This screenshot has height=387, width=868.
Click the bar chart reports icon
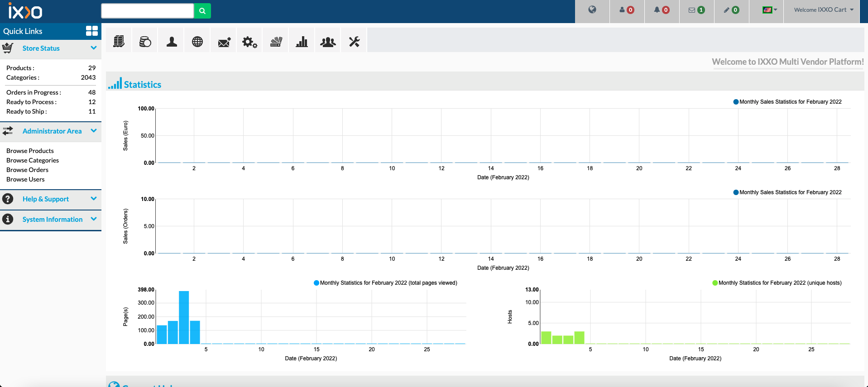coord(302,42)
